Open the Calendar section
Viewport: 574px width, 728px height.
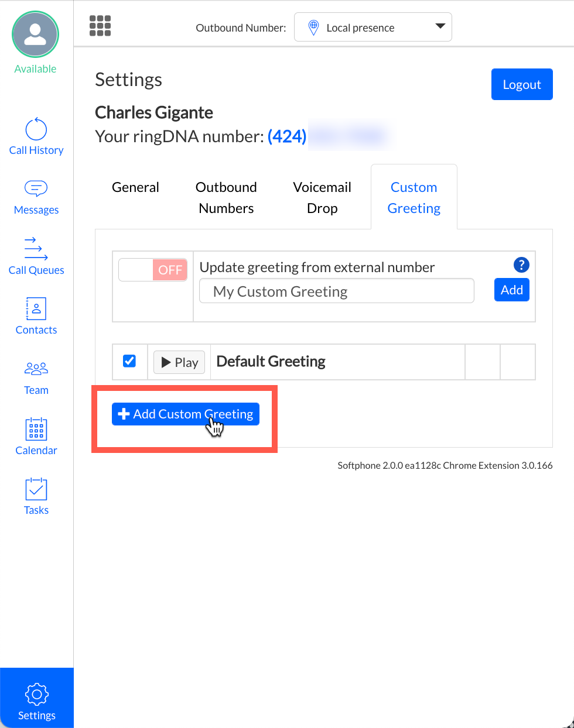(36, 437)
